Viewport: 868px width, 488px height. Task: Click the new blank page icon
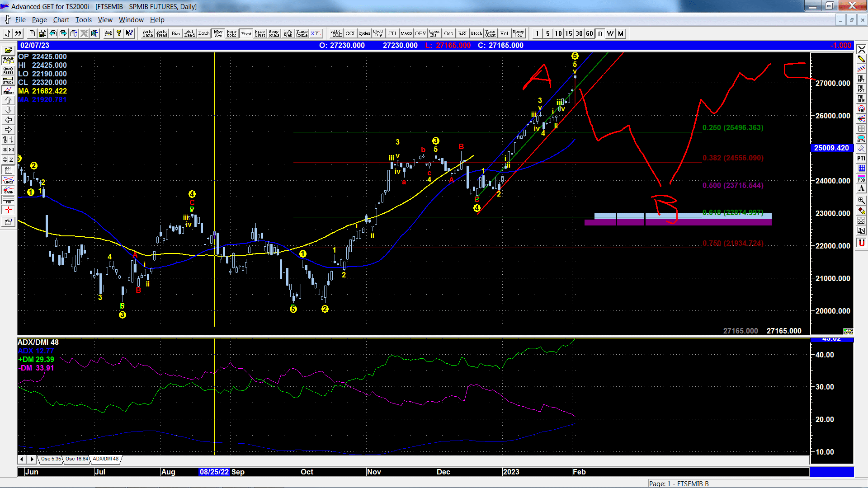point(32,33)
